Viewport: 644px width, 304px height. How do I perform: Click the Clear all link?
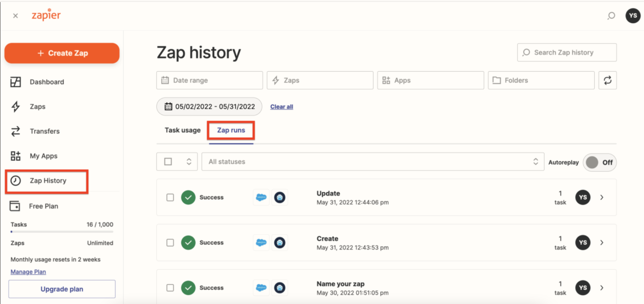click(282, 107)
